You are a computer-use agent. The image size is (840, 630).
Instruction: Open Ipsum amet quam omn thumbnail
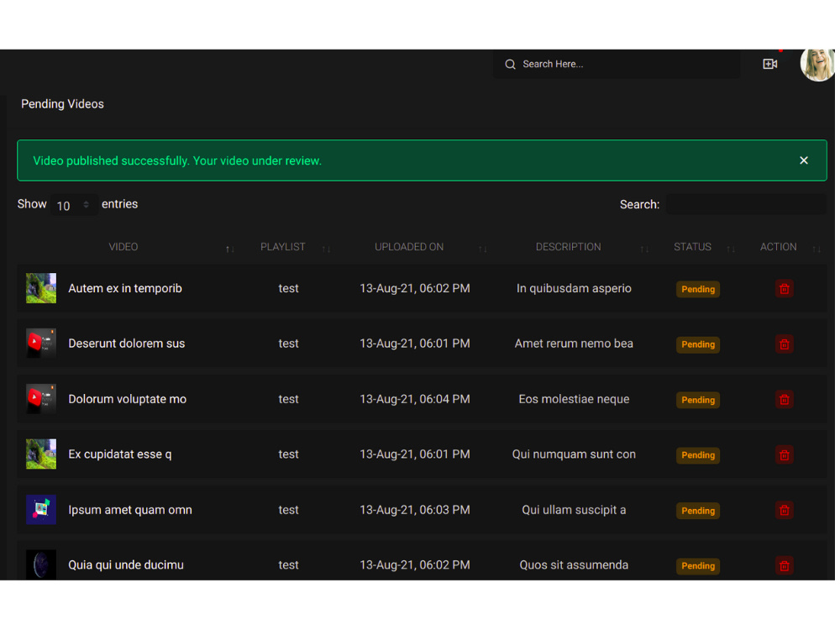coord(41,510)
